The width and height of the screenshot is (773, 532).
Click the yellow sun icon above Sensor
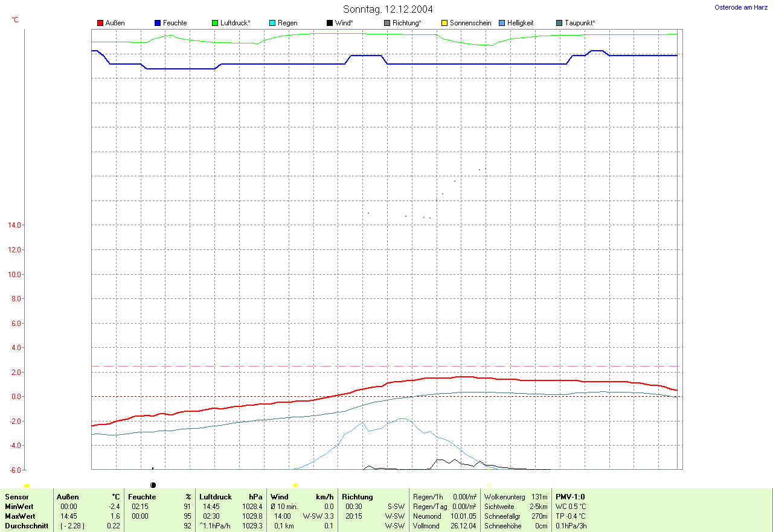pyautogui.click(x=27, y=486)
